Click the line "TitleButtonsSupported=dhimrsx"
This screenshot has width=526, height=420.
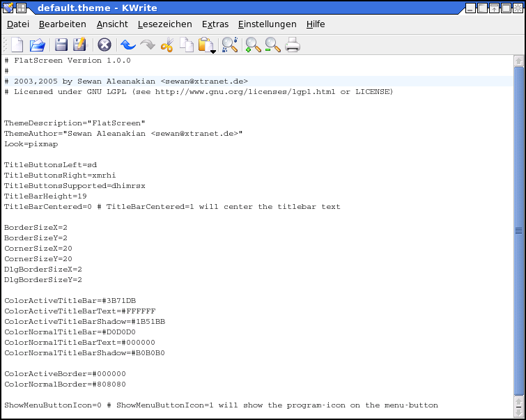pos(75,185)
